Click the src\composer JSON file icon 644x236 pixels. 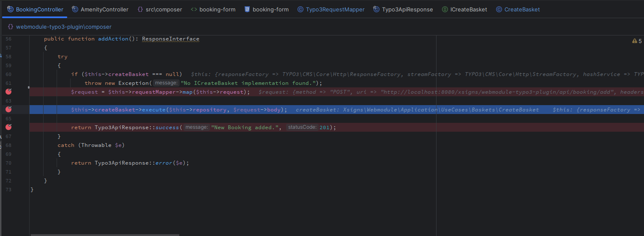coord(140,9)
